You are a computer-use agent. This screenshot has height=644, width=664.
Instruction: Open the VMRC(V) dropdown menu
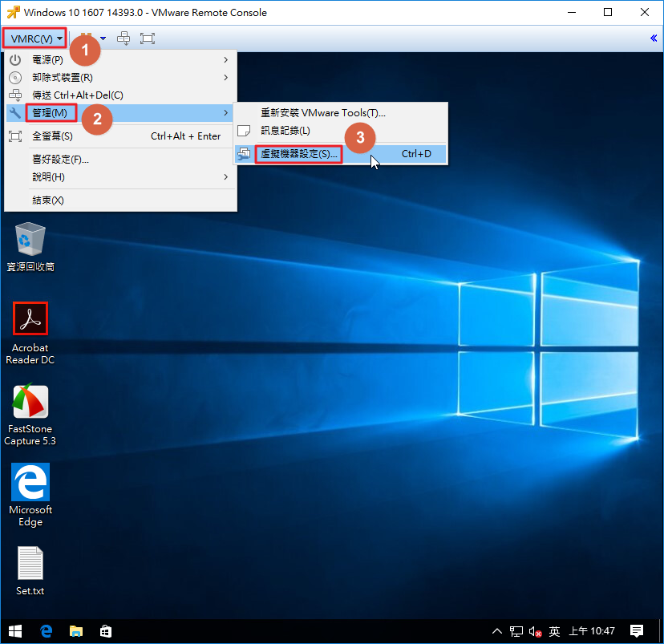pos(34,38)
